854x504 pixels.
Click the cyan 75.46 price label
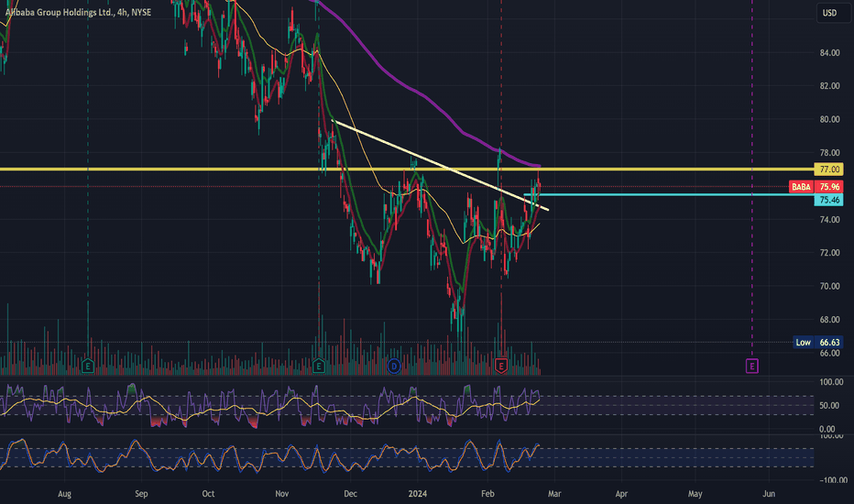(x=828, y=200)
